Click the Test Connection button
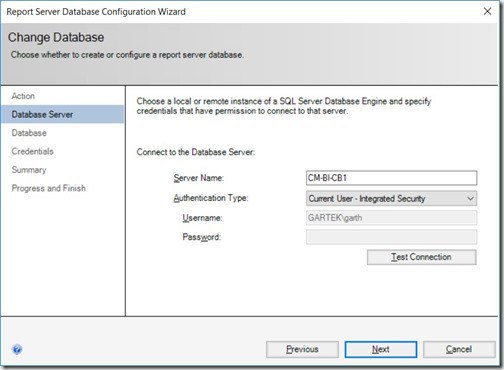Screen dimensions: 504x370 click(422, 257)
